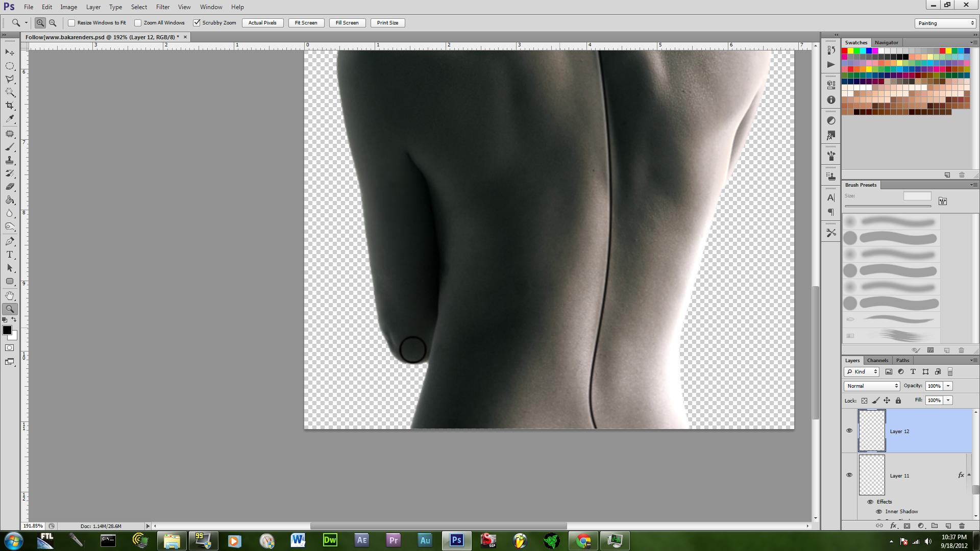
Task: Toggle visibility of Layer 11 Effects
Action: (x=870, y=502)
